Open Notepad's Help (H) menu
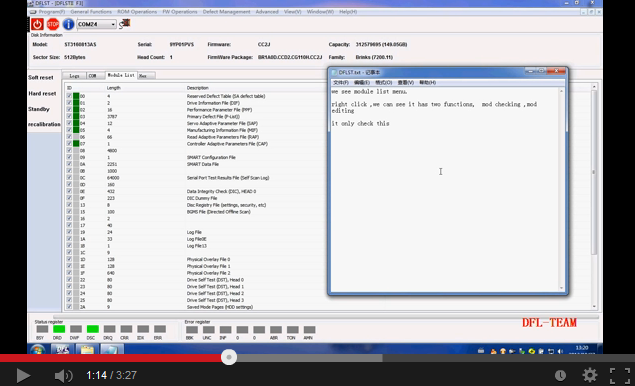 (427, 83)
